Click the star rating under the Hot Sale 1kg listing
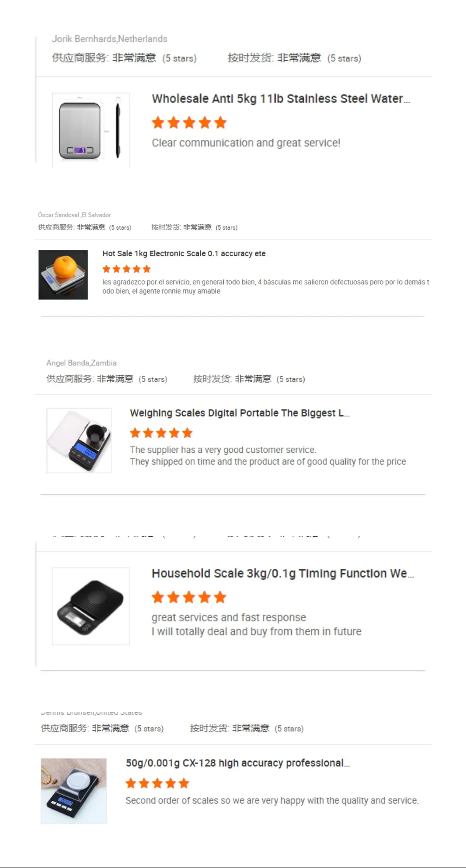Viewport: 466px width, 868px height. click(127, 269)
